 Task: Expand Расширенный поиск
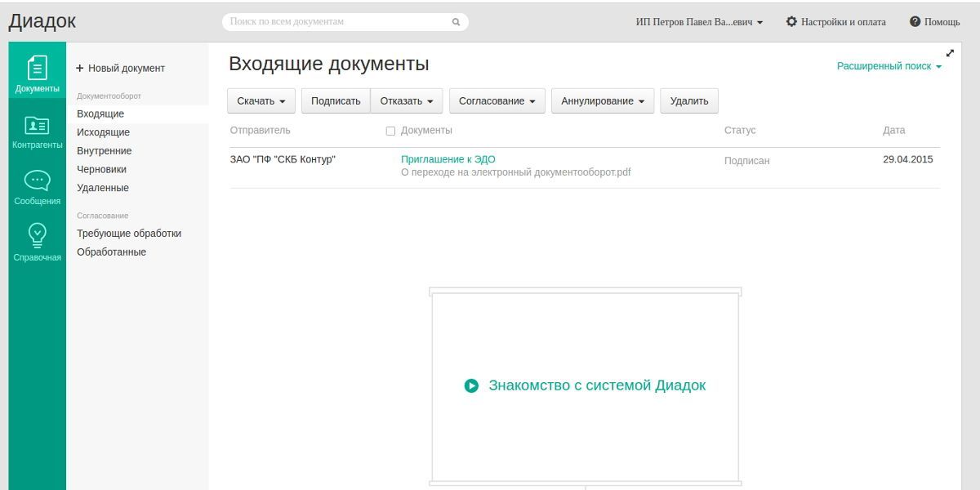click(x=889, y=66)
